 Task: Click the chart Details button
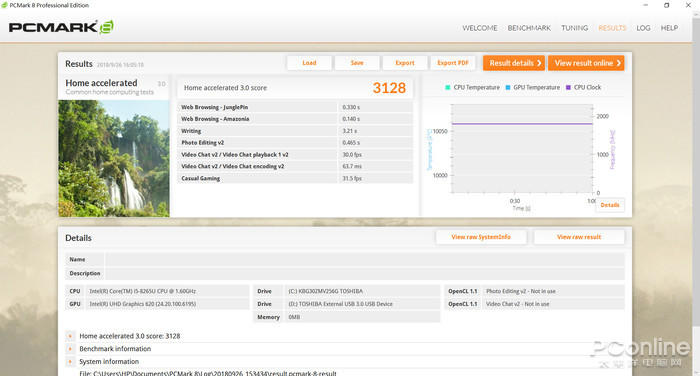610,205
